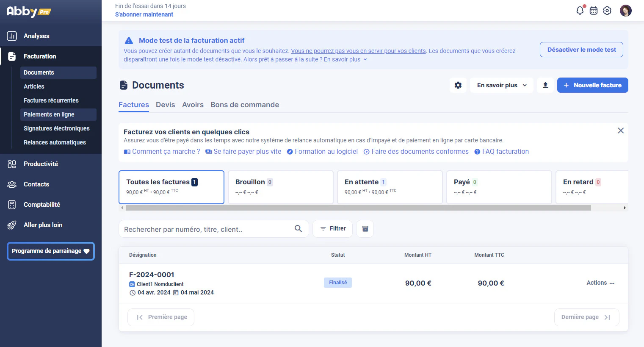Open account settings gear in header
This screenshot has height=347, width=644.
(607, 11)
